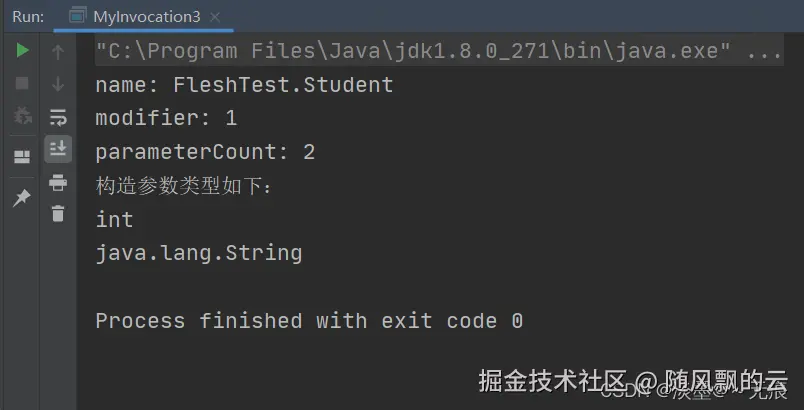Viewport: 804px width, 410px height.
Task: Navigate up the stack trace arrow
Action: pos(58,51)
